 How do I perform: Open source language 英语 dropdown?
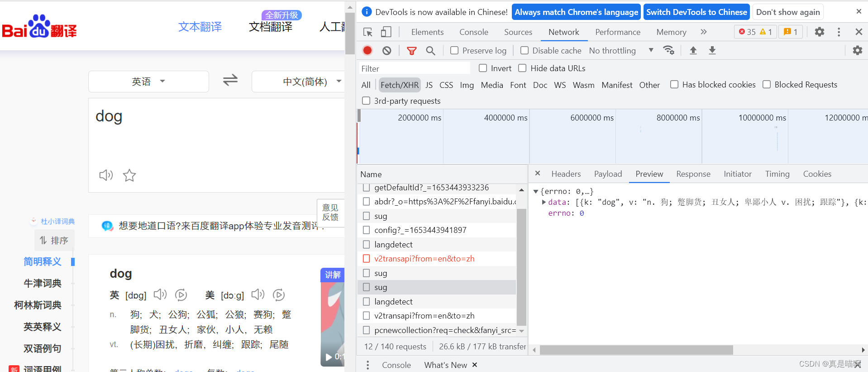[148, 82]
